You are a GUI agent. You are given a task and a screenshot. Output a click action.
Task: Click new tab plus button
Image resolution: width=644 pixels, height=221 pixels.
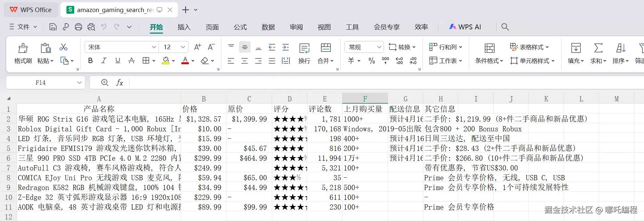point(186,10)
